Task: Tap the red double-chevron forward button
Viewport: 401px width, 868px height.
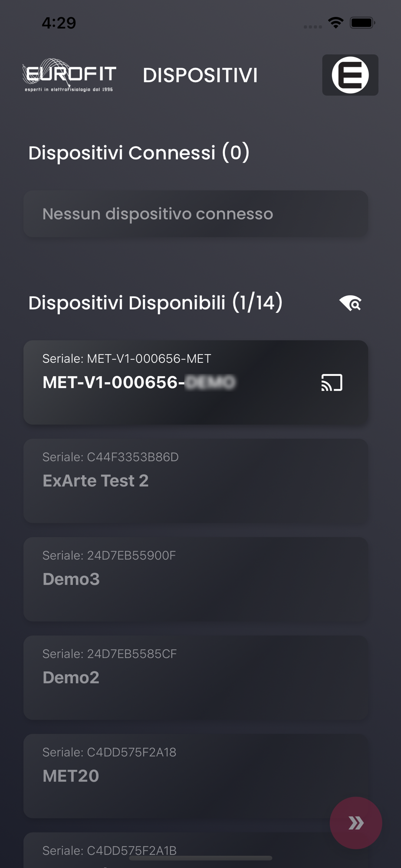Action: pos(356,823)
